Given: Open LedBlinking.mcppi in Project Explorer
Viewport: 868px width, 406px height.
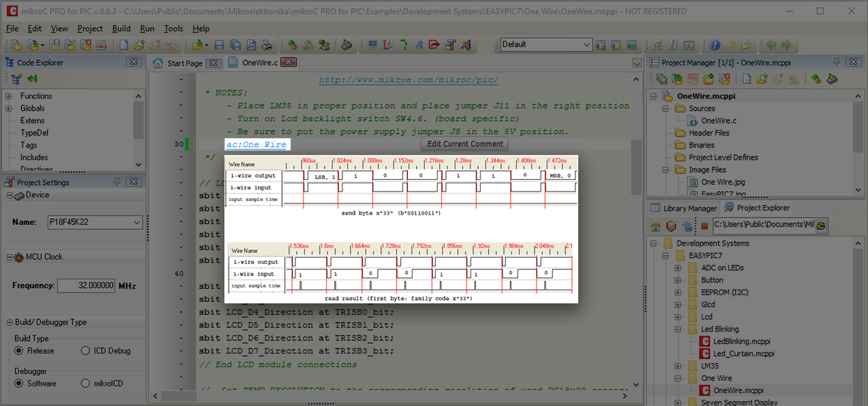Looking at the screenshot, I should click(741, 341).
